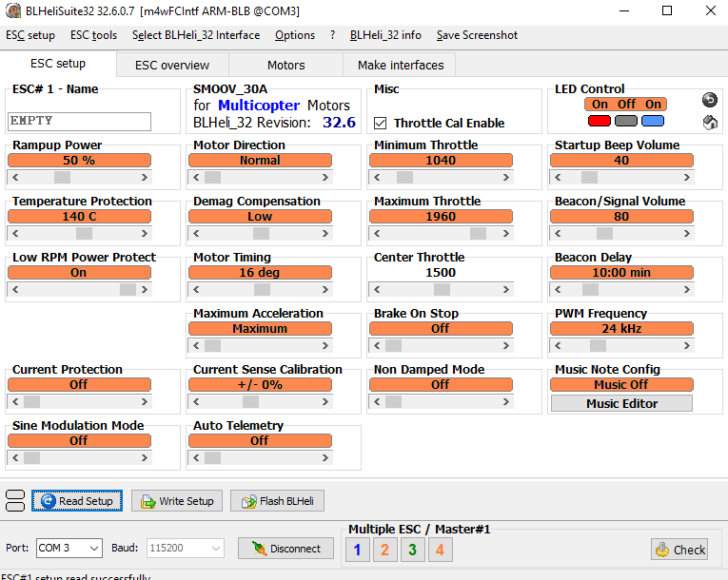Click the scroll-left arrow under Low RPM Power Protect
The height and width of the screenshot is (580, 728).
15,290
